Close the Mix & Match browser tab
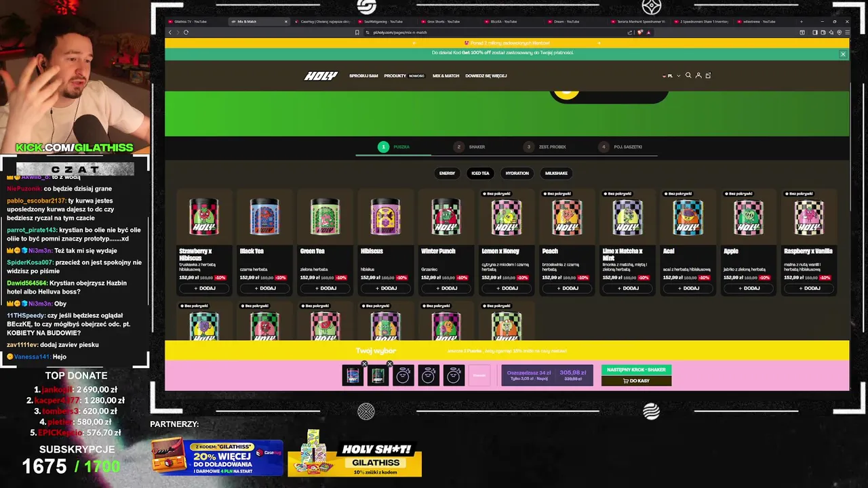Viewport: 868px width, 488px height. point(285,22)
